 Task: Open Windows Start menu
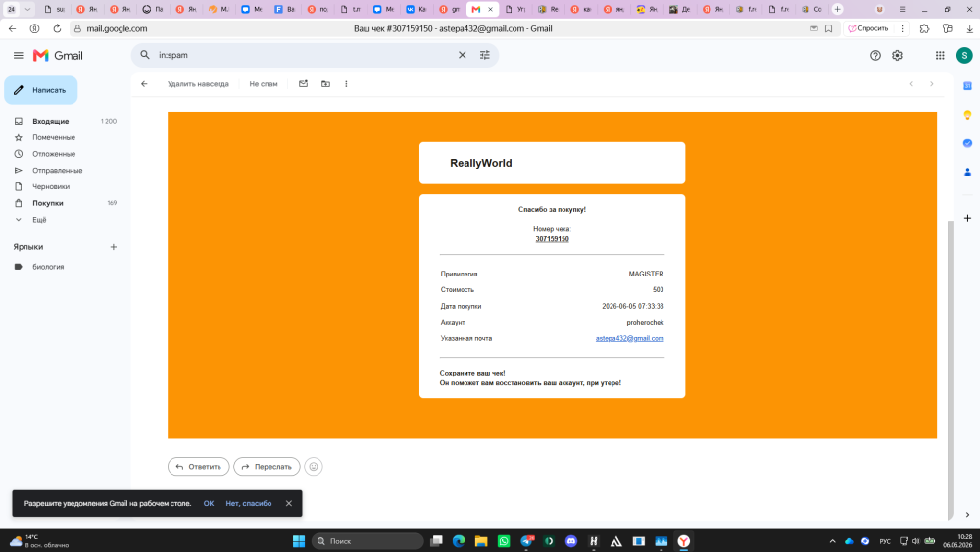[299, 541]
